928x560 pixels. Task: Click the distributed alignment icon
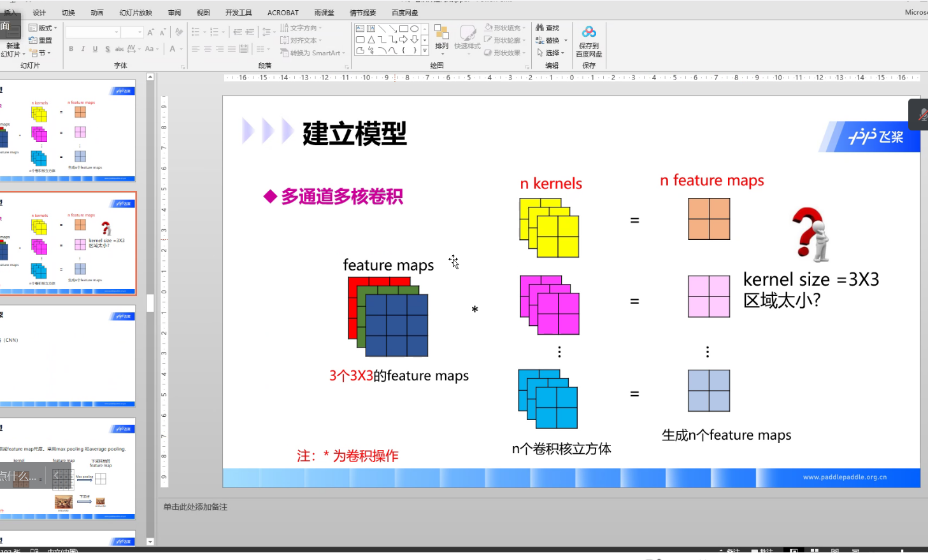click(243, 49)
